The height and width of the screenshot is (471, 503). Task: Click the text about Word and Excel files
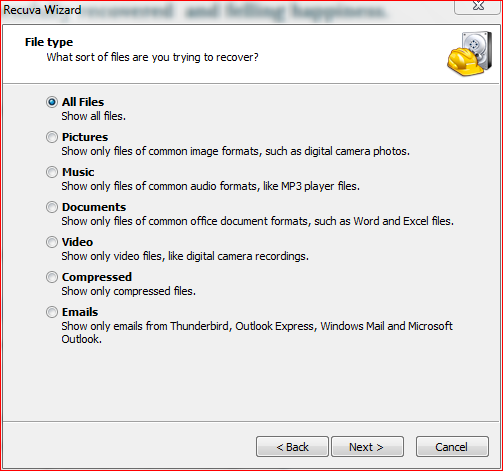click(257, 221)
